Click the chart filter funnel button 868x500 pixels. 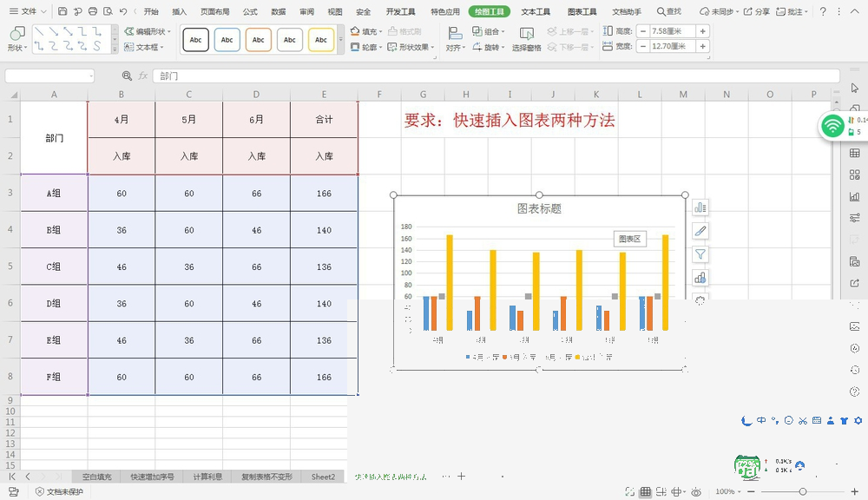(x=700, y=254)
